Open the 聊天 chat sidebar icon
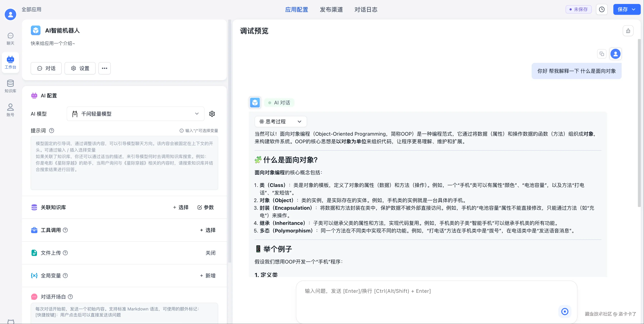The height and width of the screenshot is (324, 644). [10, 39]
